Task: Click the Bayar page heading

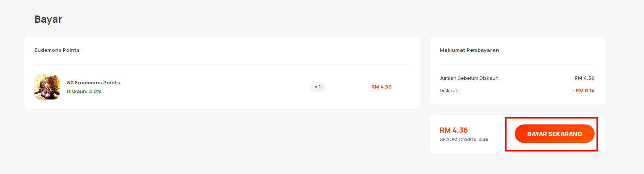Action: coord(48,19)
